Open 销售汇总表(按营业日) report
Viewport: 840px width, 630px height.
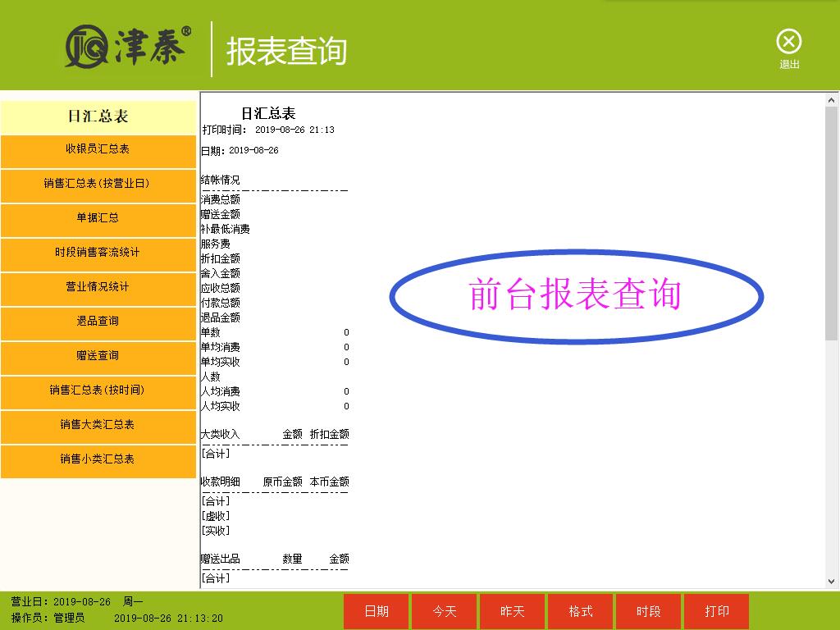click(x=98, y=184)
